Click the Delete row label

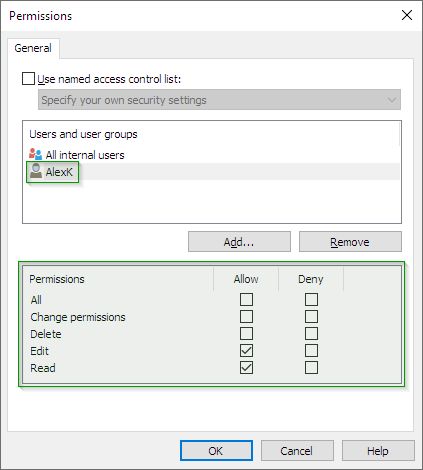pyautogui.click(x=46, y=334)
